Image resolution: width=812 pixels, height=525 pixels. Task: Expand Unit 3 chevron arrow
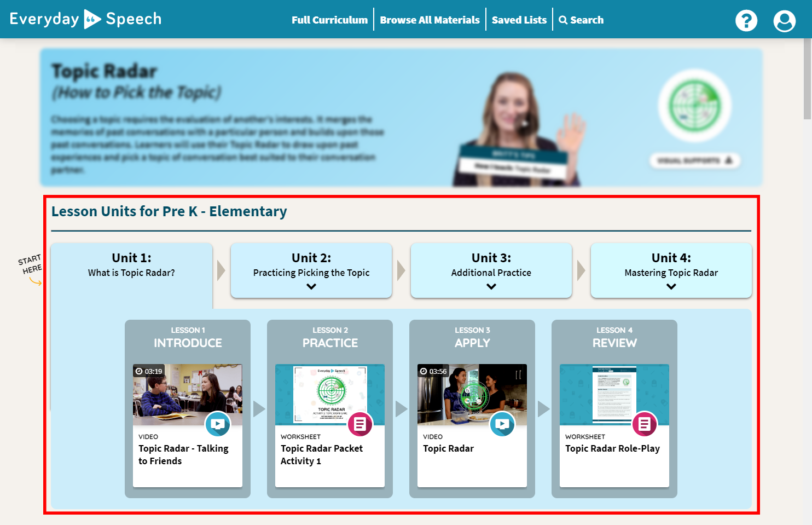(491, 286)
